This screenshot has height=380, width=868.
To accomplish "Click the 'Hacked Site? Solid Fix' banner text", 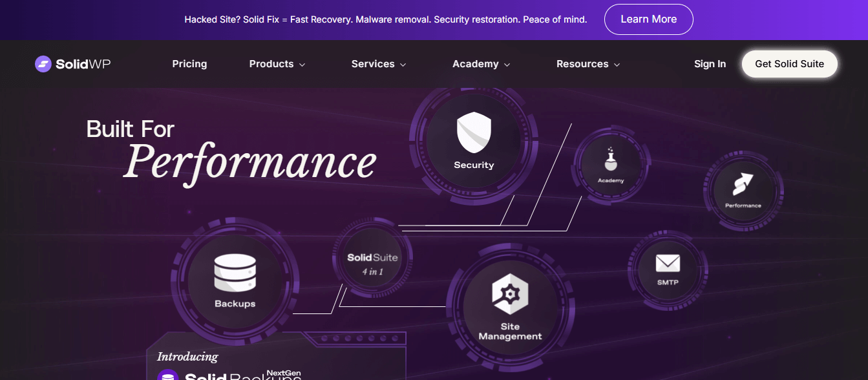I will [x=385, y=19].
